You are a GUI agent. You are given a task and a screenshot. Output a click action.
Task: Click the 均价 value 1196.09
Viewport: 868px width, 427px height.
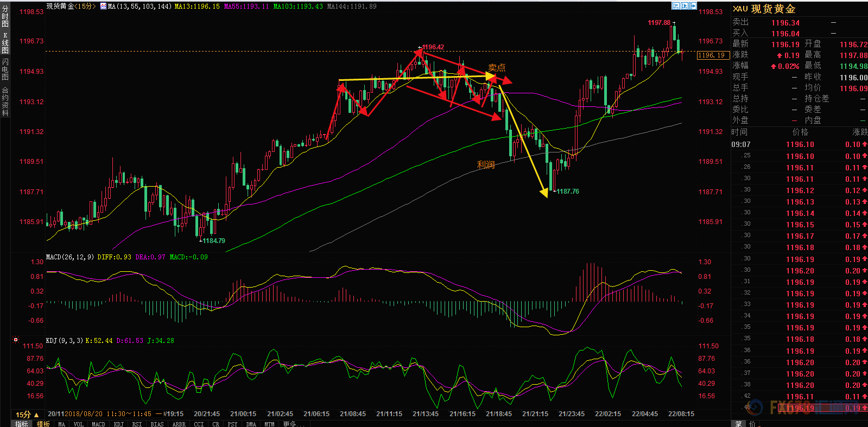pos(853,88)
